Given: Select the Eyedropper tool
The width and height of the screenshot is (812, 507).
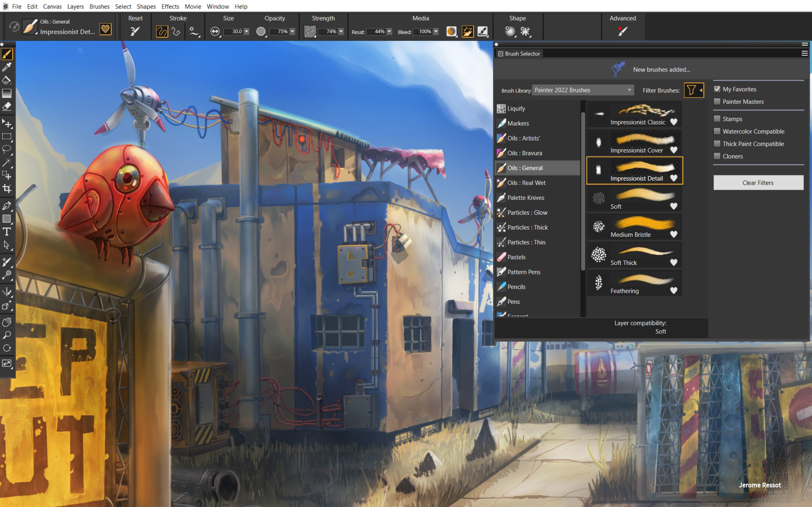Looking at the screenshot, I should tap(7, 67).
